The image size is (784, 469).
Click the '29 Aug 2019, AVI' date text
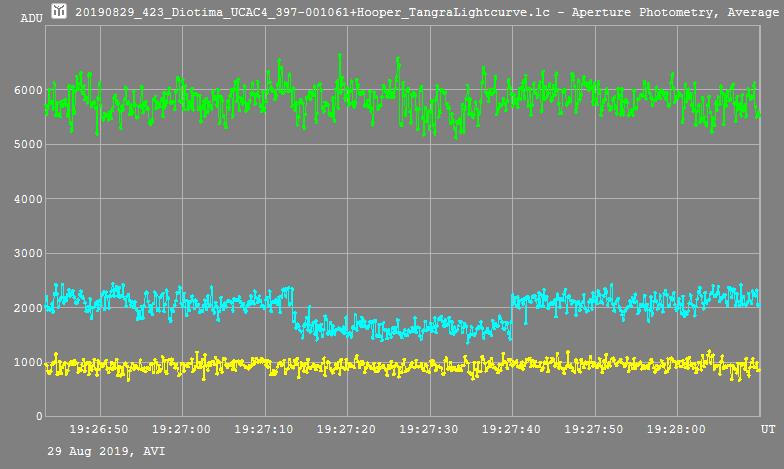(106, 451)
